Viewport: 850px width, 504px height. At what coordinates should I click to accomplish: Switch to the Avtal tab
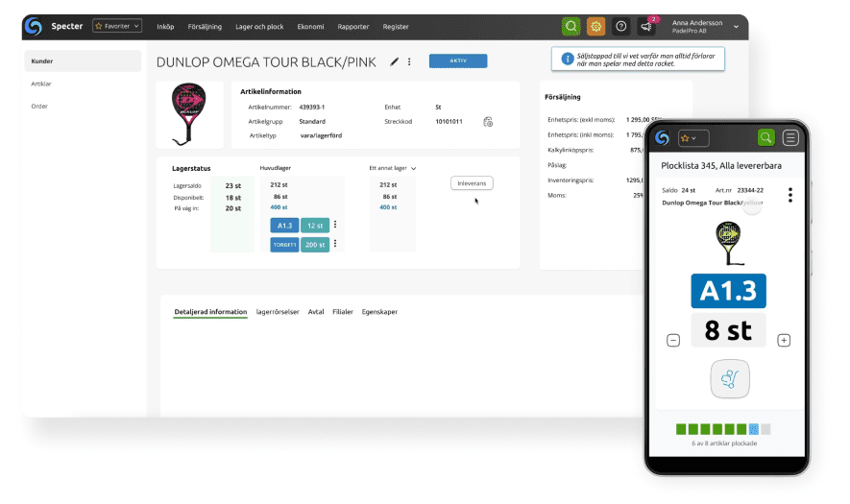[315, 312]
